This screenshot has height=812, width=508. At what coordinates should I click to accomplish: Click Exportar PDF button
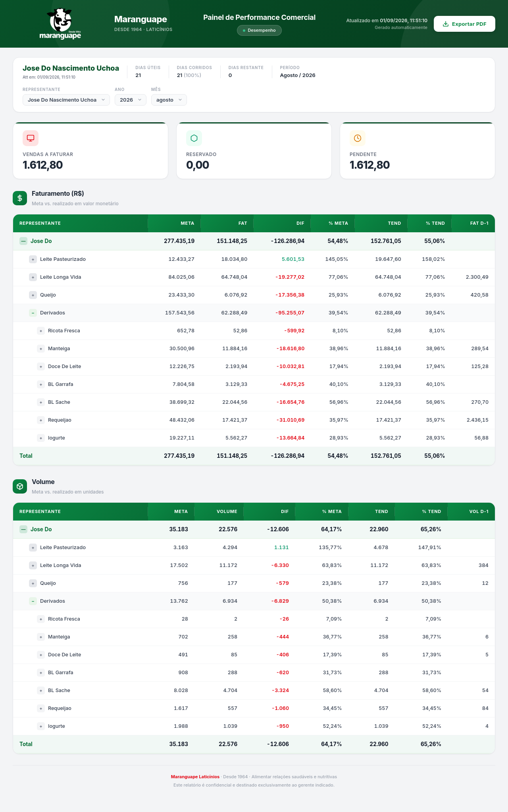point(464,24)
